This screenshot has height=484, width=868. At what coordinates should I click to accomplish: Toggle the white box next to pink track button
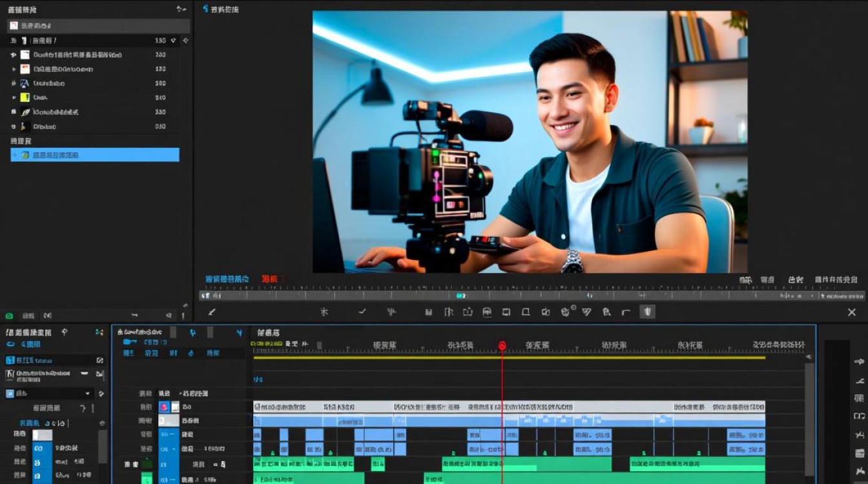pyautogui.click(x=174, y=407)
